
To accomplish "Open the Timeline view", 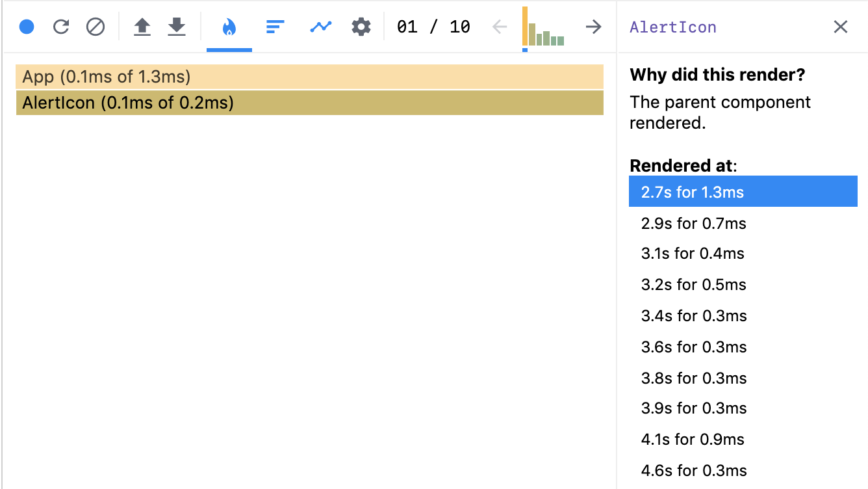I will (x=320, y=27).
